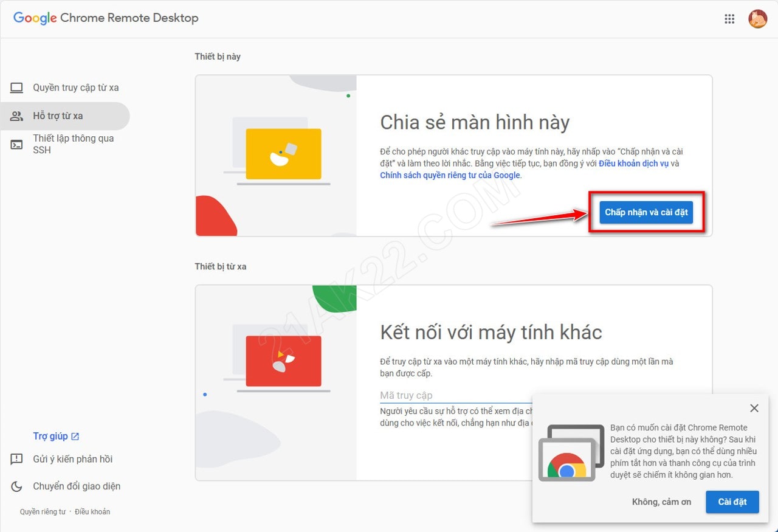Open the Trợ giúp help link
This screenshot has width=778, height=532.
[x=50, y=437]
